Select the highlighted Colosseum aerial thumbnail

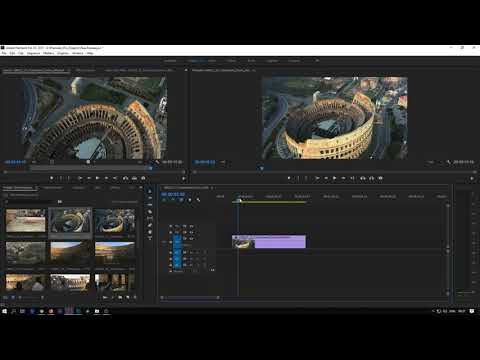tap(70, 220)
